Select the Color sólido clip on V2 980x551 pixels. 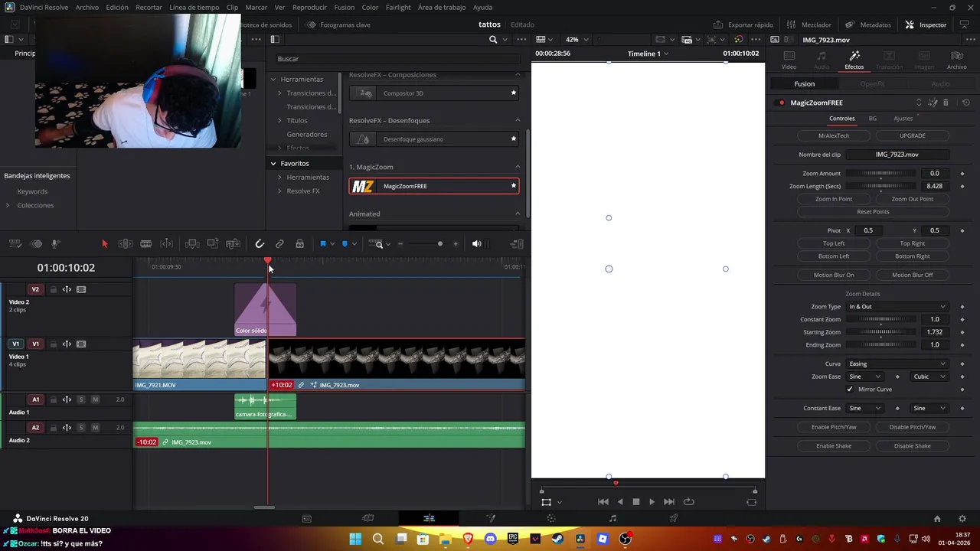coord(265,310)
